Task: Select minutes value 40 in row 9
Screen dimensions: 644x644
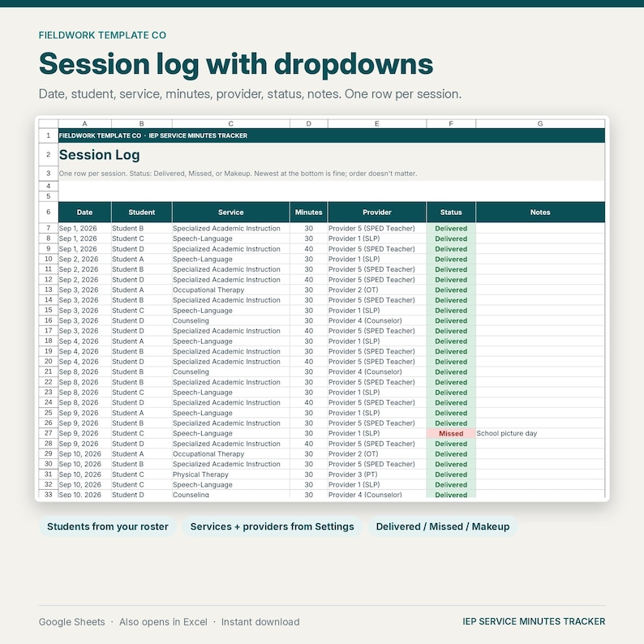Action: point(308,249)
